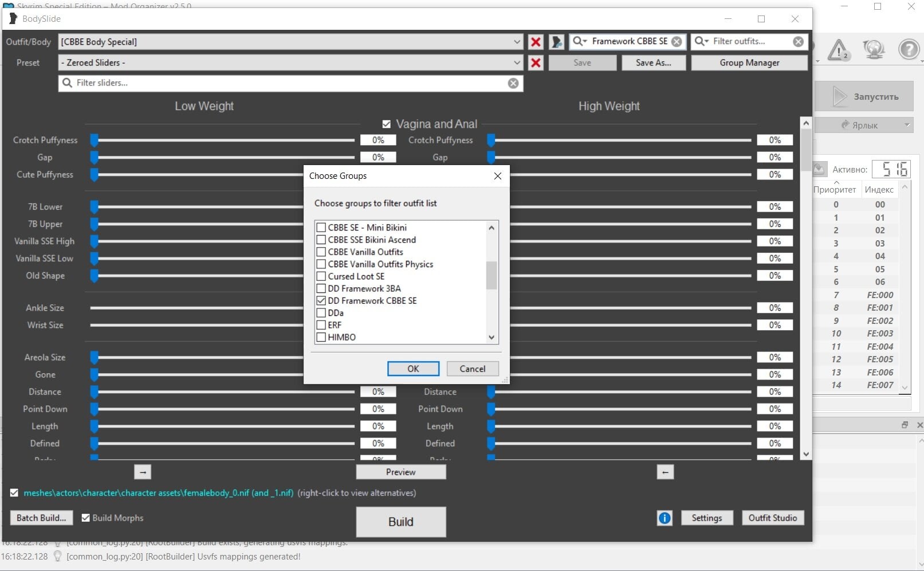Click the Mod Organizer globe update icon
The image size is (924, 571).
pyautogui.click(x=874, y=50)
